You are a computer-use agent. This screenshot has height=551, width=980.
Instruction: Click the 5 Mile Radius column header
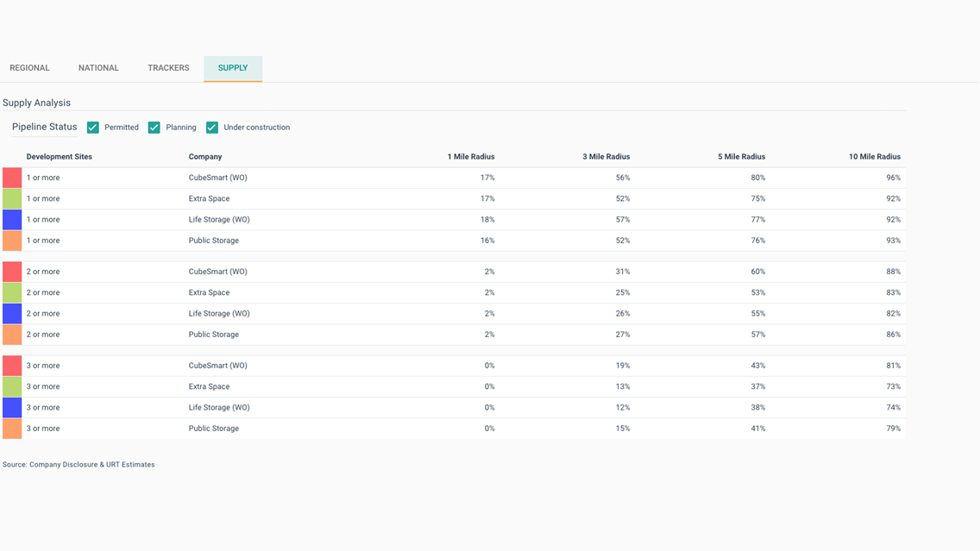[741, 157]
